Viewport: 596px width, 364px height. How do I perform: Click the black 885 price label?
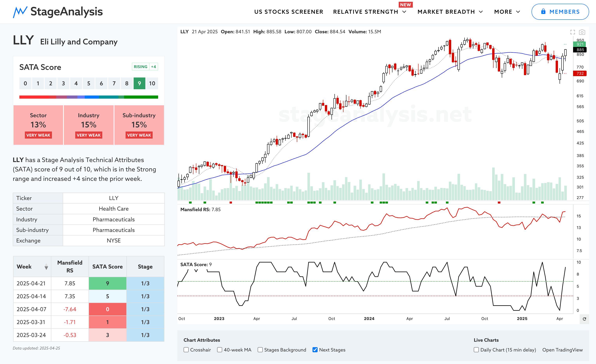coord(580,50)
